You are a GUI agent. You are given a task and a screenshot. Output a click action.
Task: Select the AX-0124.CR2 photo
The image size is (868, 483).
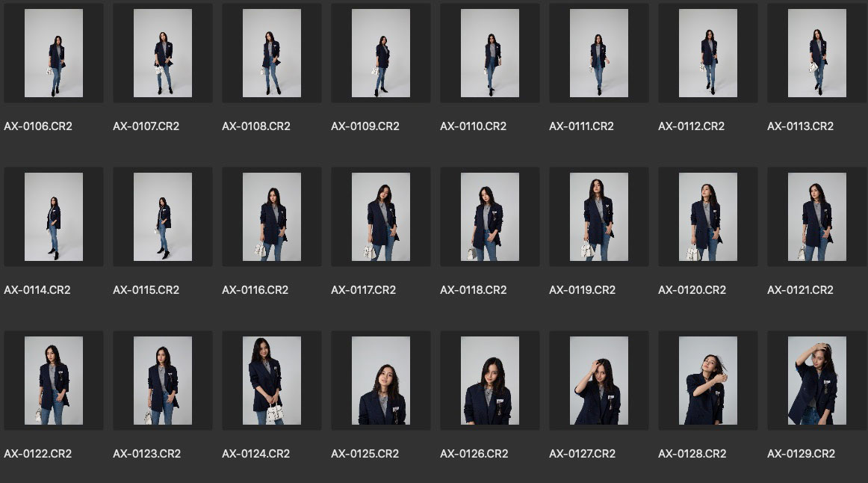coord(272,381)
